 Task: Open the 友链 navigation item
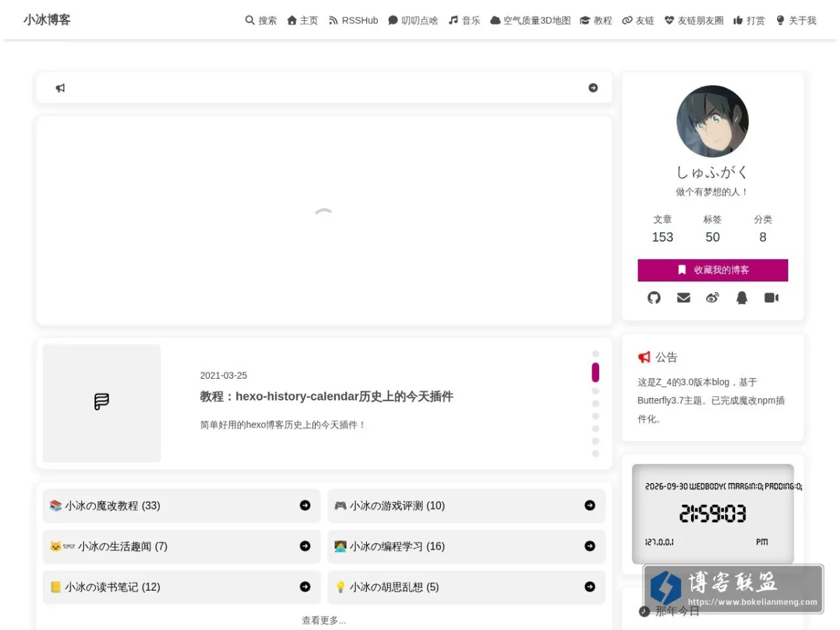click(638, 20)
